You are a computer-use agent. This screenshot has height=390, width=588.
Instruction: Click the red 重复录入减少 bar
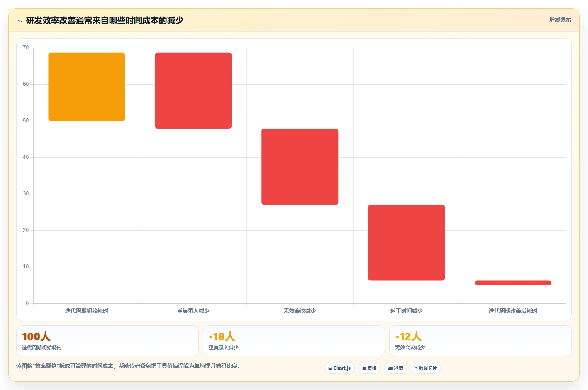click(x=193, y=90)
